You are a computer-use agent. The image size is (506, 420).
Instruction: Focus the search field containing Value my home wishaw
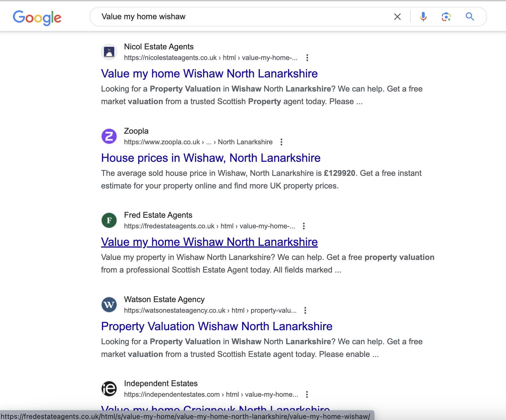coord(244,17)
